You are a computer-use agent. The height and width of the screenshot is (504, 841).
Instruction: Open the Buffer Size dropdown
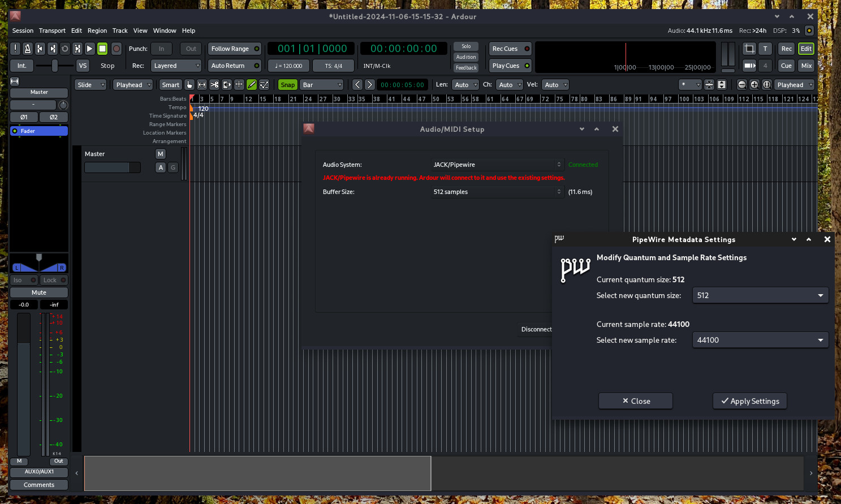click(497, 192)
